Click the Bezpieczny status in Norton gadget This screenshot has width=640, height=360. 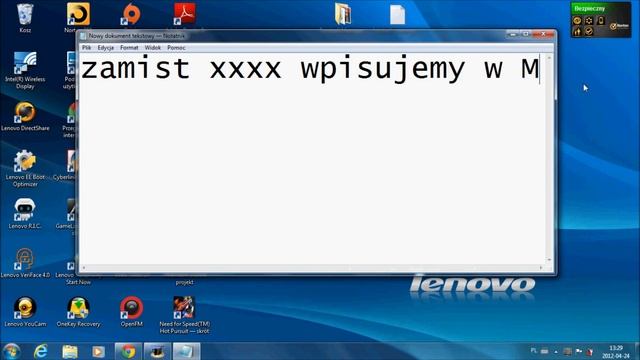click(590, 8)
